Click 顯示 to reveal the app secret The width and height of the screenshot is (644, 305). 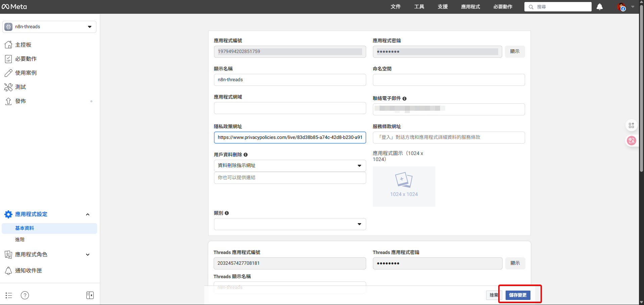515,51
